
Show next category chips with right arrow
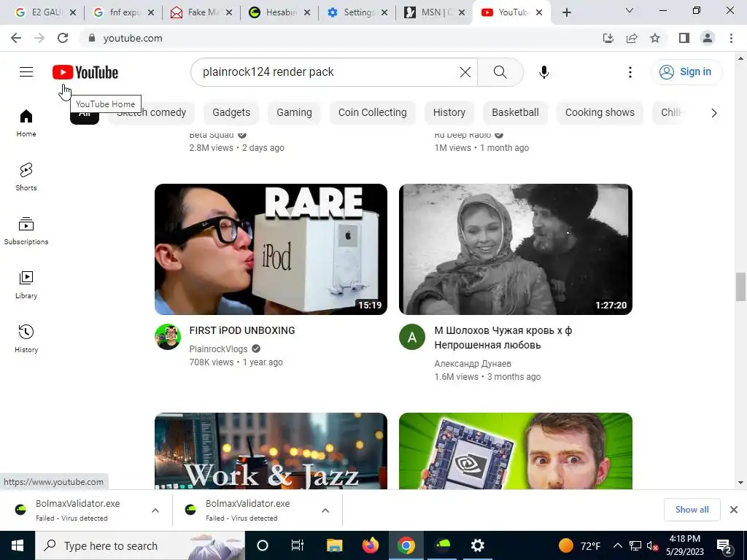pos(713,113)
